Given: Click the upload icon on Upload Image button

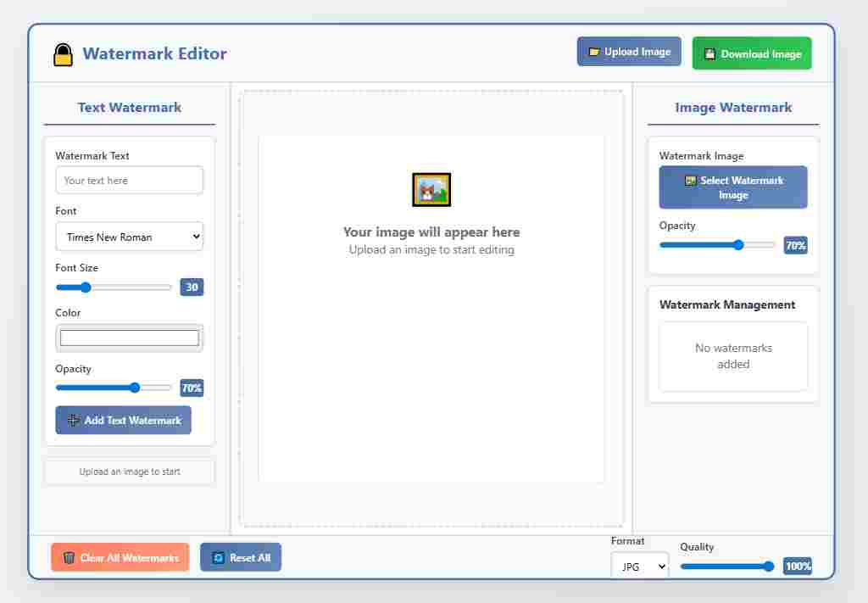Looking at the screenshot, I should click(x=595, y=52).
